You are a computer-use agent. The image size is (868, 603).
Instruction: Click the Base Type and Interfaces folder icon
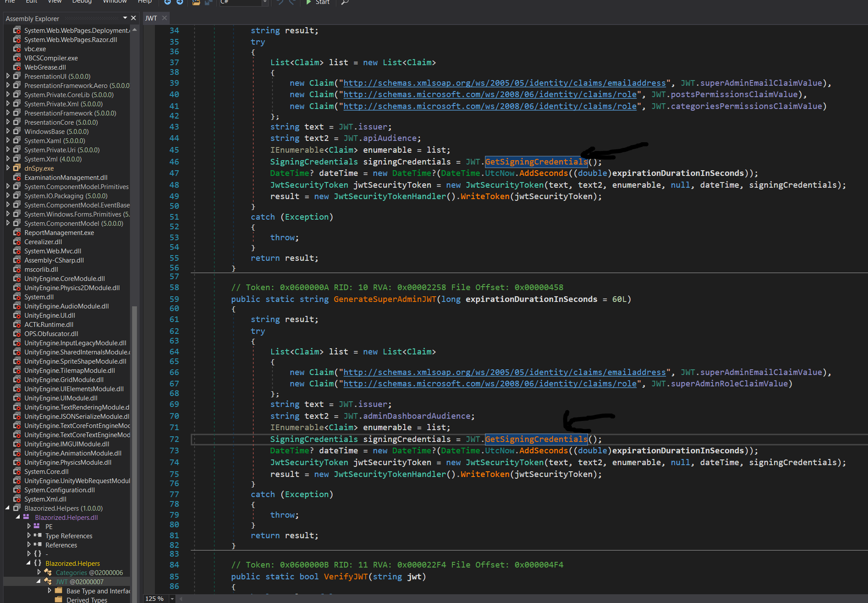(58, 591)
